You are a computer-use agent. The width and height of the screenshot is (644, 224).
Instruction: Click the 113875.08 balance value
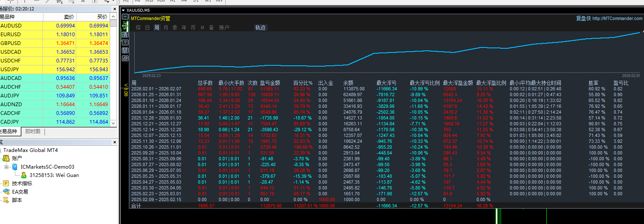[354, 89]
